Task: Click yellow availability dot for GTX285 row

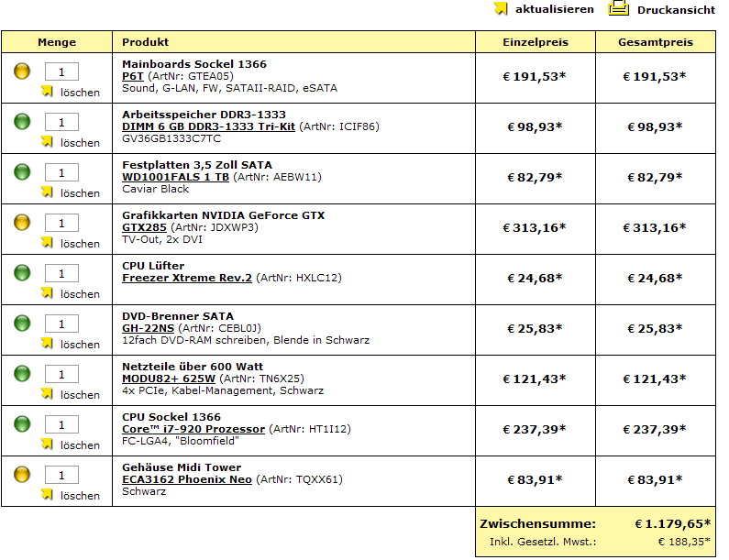Action: [x=22, y=222]
